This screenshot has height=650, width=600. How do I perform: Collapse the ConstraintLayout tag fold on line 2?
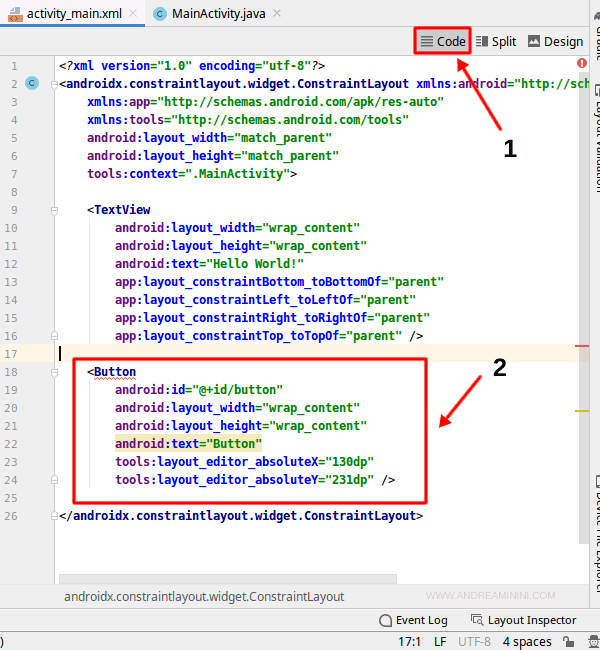pyautogui.click(x=54, y=85)
